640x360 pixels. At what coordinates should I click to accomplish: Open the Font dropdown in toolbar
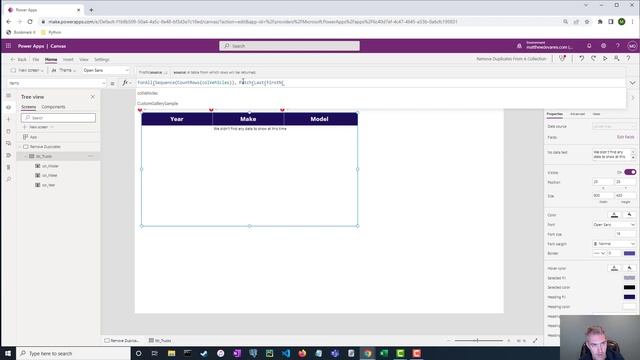[105, 70]
